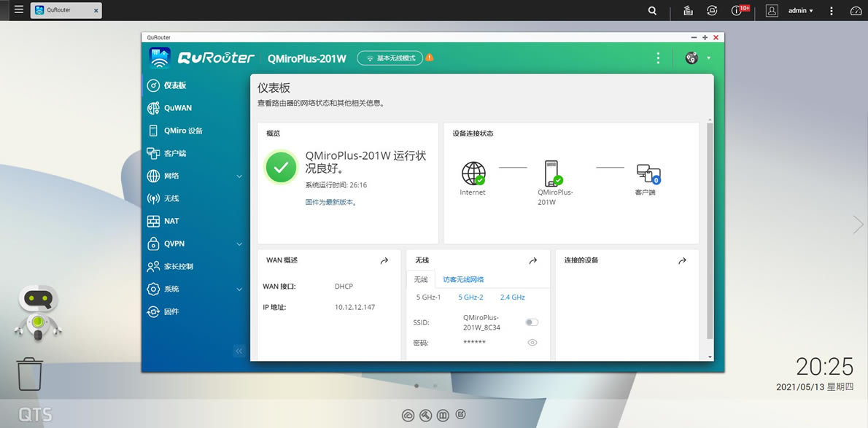Screen dimensions: 868x428
Task: Select the 5 GHz-2 band
Action: click(470, 297)
